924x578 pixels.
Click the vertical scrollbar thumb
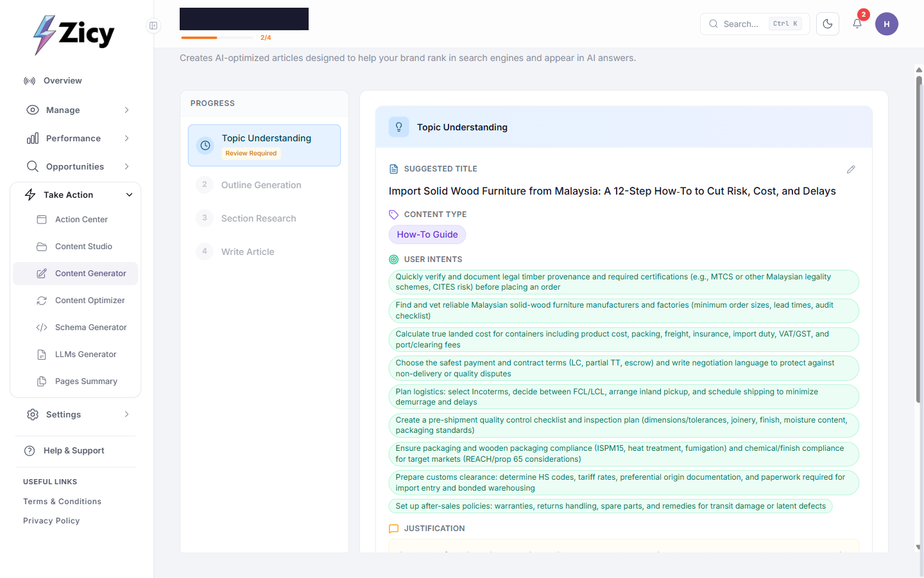tap(919, 240)
